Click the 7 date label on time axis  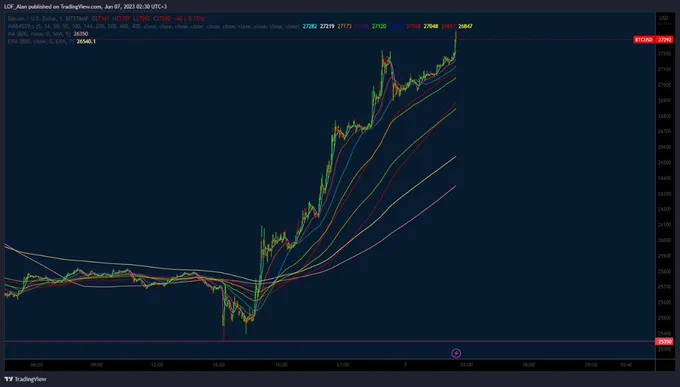(x=405, y=365)
